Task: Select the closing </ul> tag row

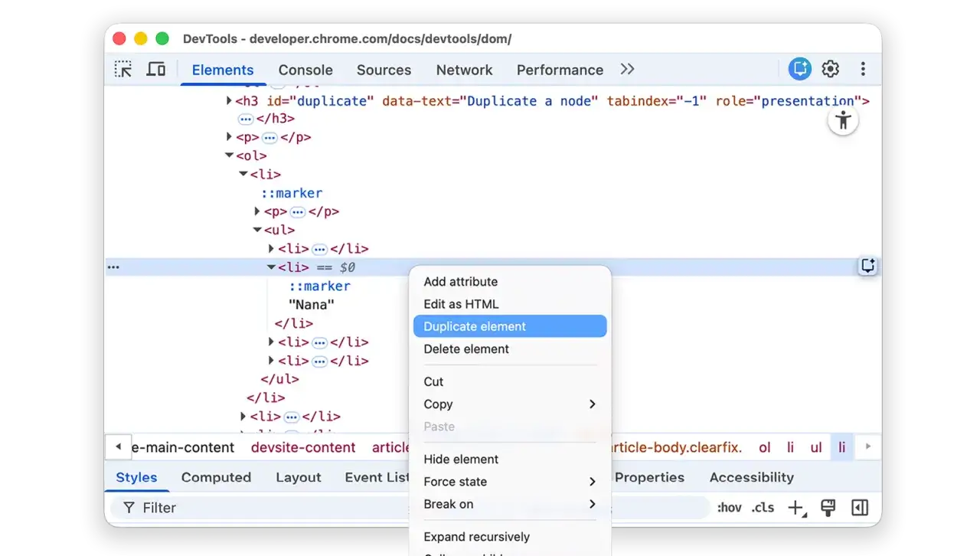Action: (x=279, y=379)
